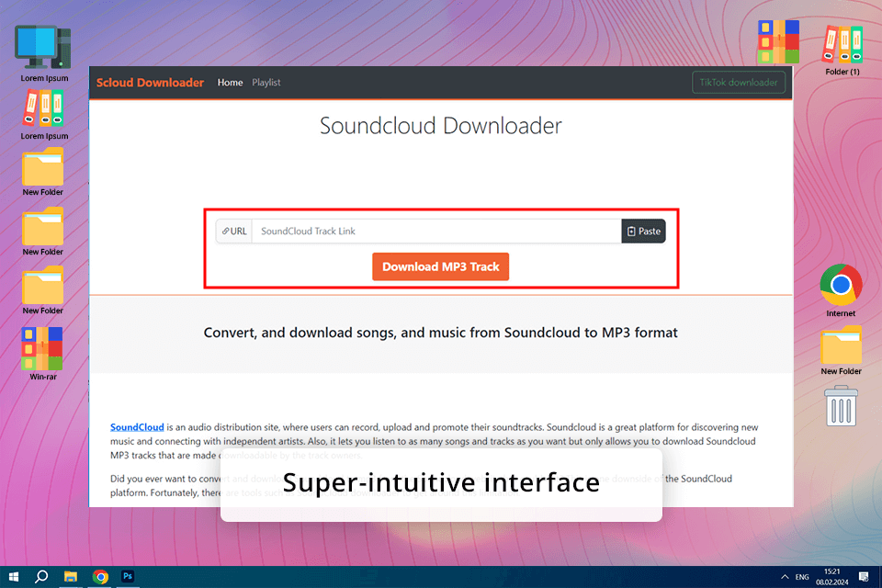Open the notification center icon
The width and height of the screenshot is (882, 588).
864,577
